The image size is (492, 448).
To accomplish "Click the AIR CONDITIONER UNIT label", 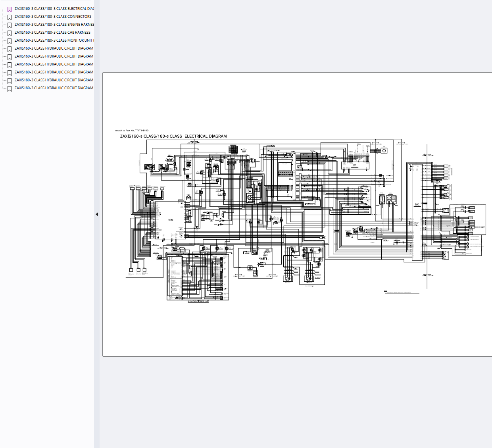I will 198,302.
